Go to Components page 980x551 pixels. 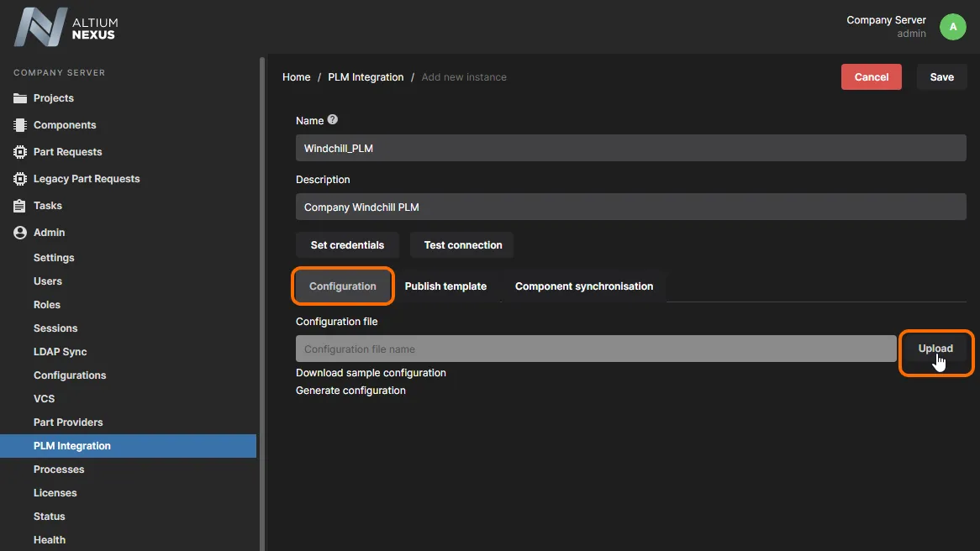tap(65, 125)
